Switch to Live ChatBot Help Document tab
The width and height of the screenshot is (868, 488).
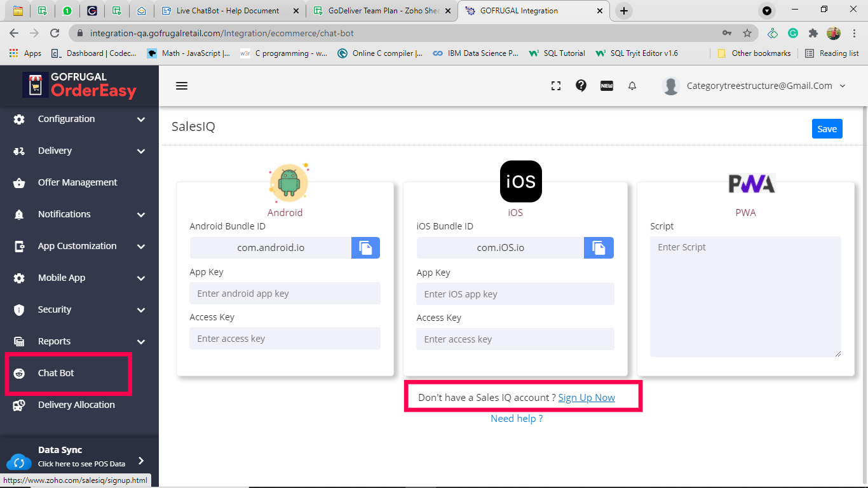(x=229, y=11)
